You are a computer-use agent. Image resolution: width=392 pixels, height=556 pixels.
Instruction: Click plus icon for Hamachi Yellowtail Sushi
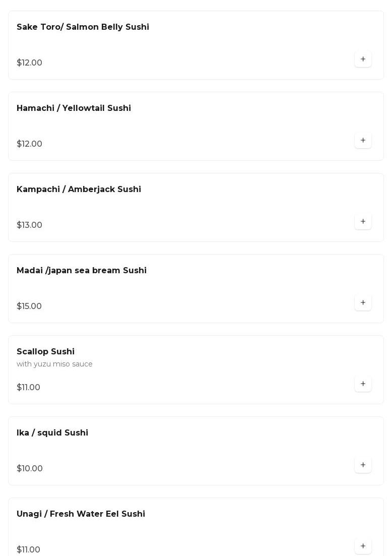coord(363,141)
